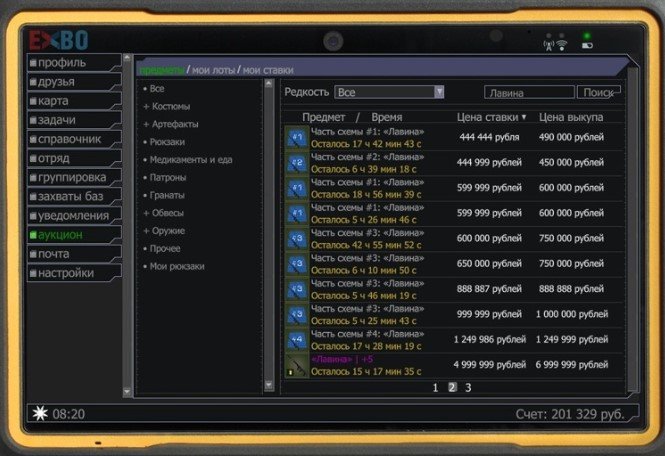Expand the Обвесы category
The image size is (665, 456).
pyautogui.click(x=164, y=213)
